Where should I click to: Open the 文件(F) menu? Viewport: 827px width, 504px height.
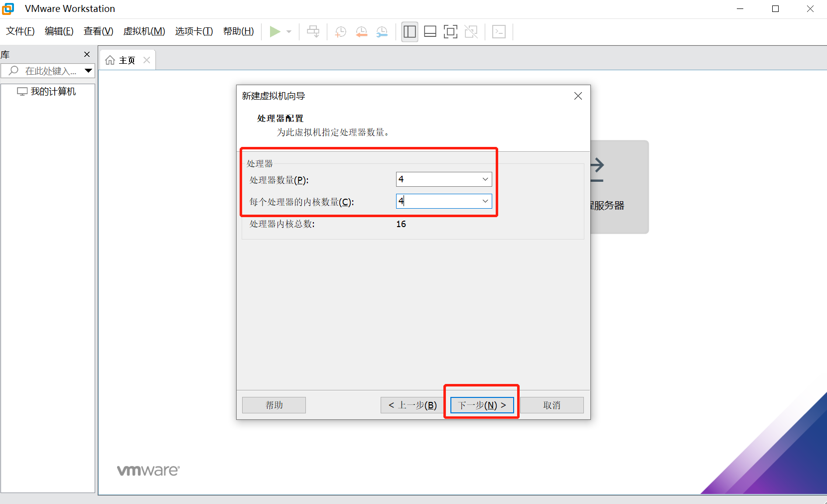tap(20, 31)
